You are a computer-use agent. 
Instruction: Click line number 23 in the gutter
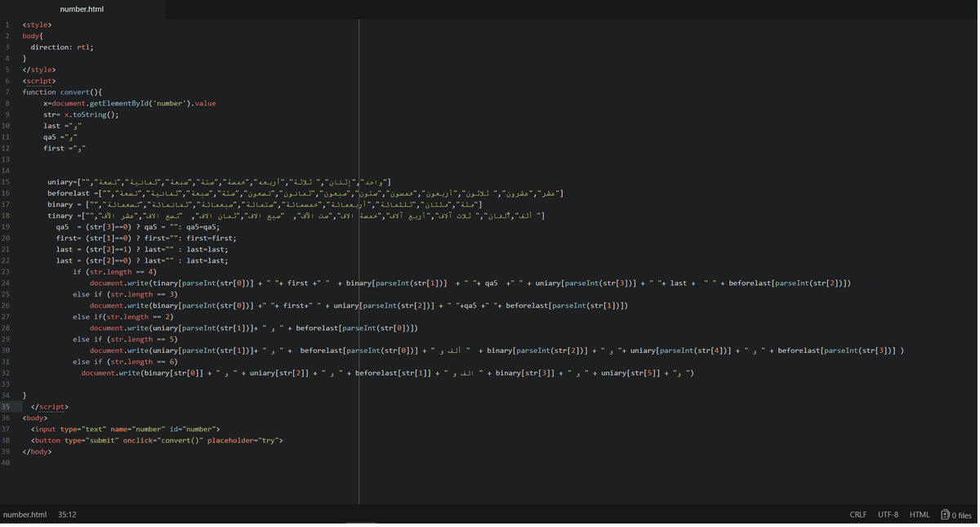click(7, 272)
